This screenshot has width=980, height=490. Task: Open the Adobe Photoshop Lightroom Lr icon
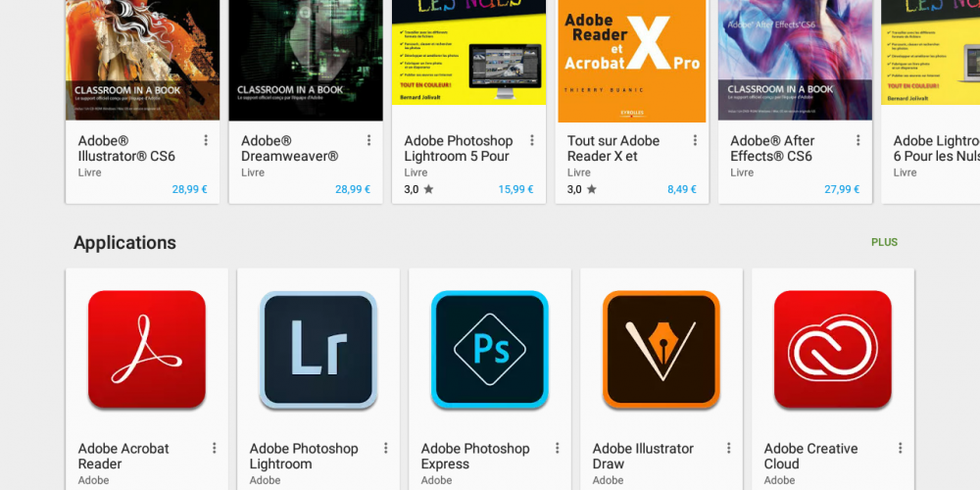coord(318,350)
